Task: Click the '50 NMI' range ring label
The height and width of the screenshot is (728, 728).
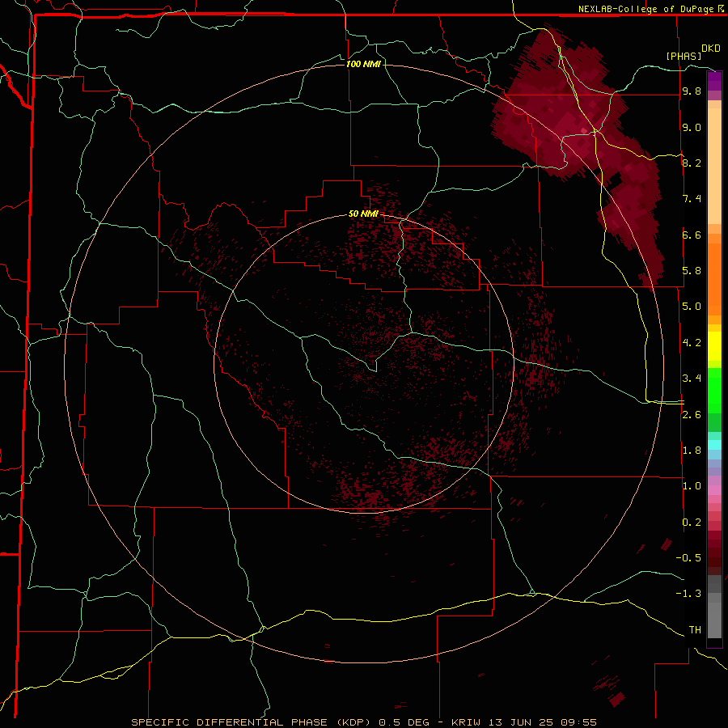Action: click(x=363, y=214)
